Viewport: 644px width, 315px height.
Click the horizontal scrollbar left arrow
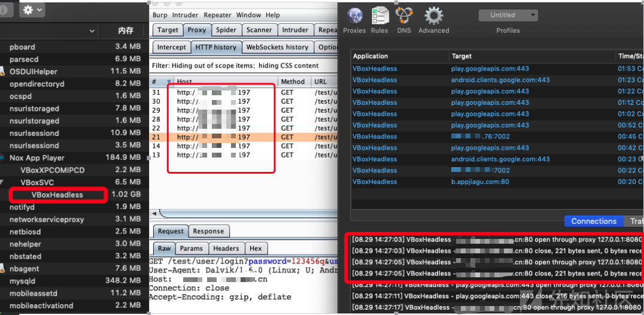coord(154,213)
